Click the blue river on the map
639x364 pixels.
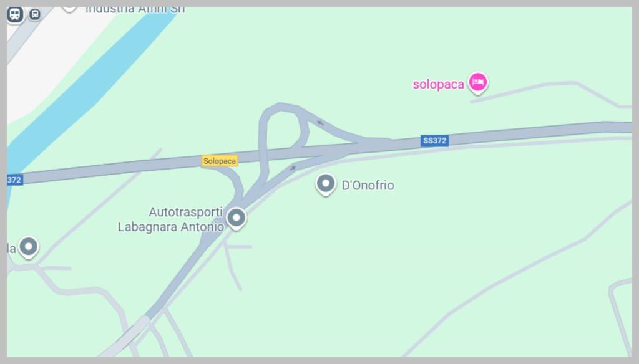tap(94, 85)
